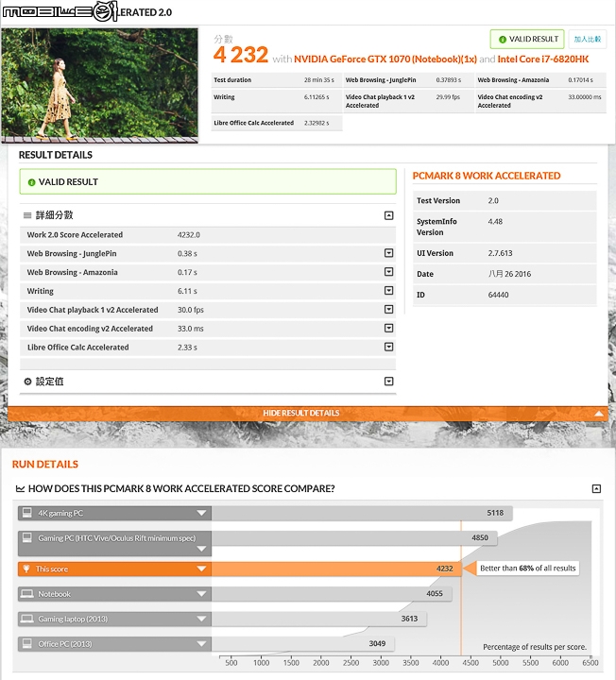The height and width of the screenshot is (680, 616).
Task: Click the large 4 232 score number
Action: 241,55
